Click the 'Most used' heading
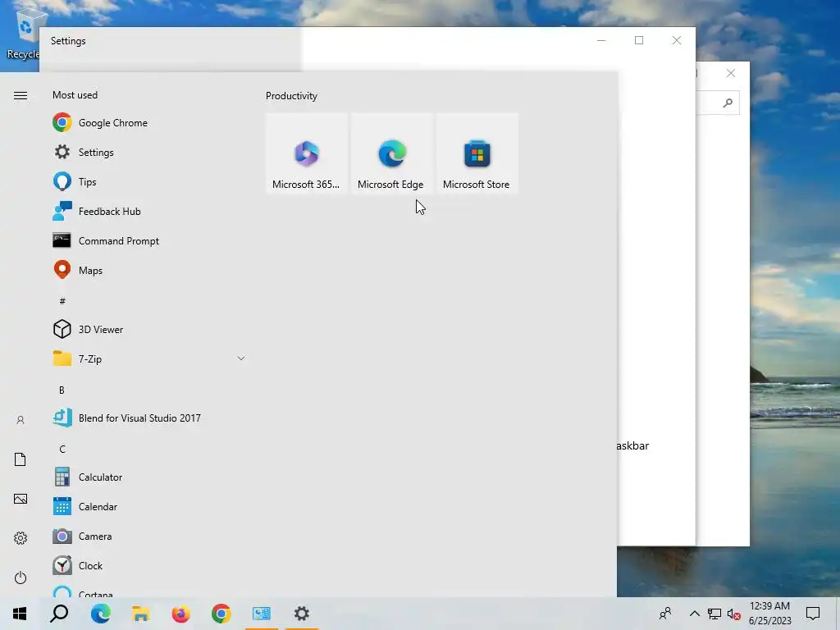The height and width of the screenshot is (630, 840). pos(75,95)
